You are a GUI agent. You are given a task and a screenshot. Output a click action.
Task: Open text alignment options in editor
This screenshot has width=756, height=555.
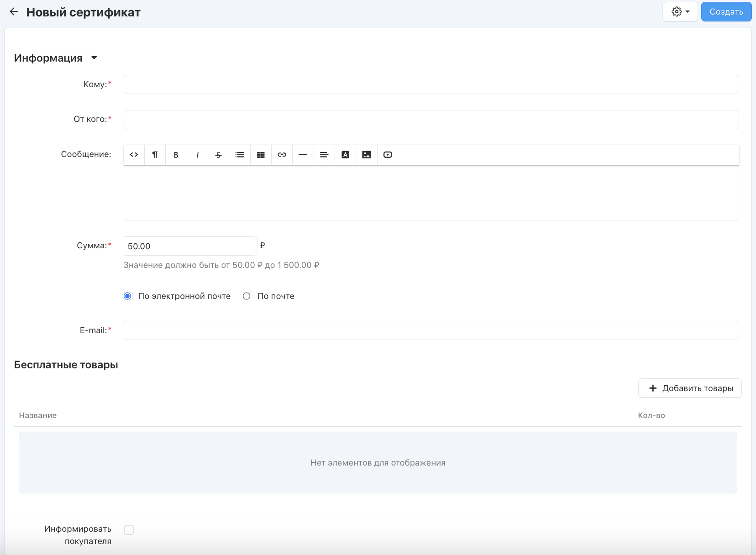click(x=324, y=155)
